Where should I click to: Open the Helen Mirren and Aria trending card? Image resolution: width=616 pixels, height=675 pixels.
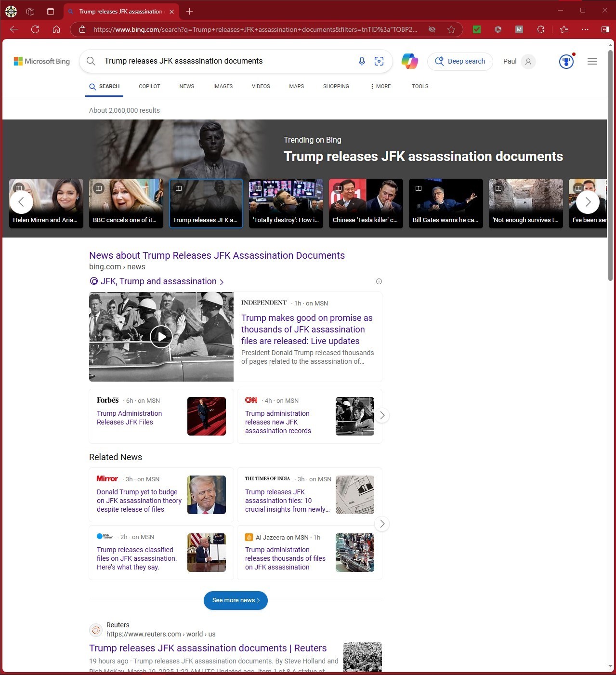tap(46, 203)
